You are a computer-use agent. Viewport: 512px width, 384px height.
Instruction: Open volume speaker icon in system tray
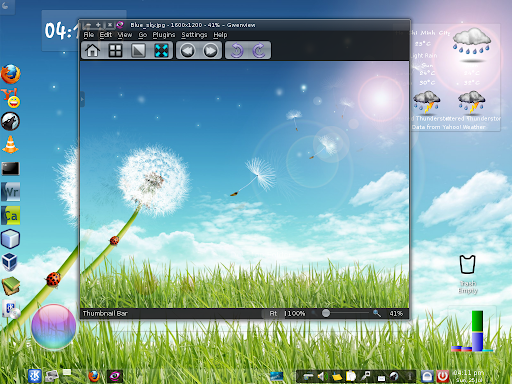click(x=322, y=376)
